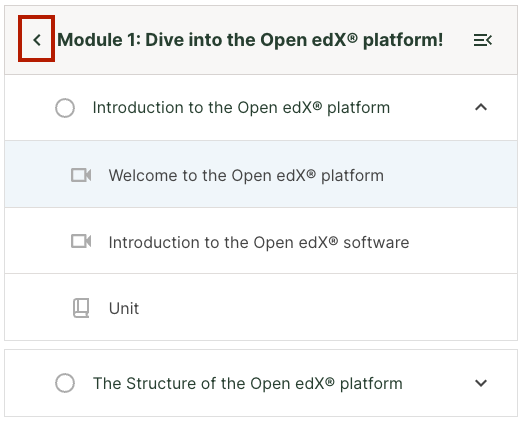Click blank space right of Unit label
524x425 pixels.
328,308
